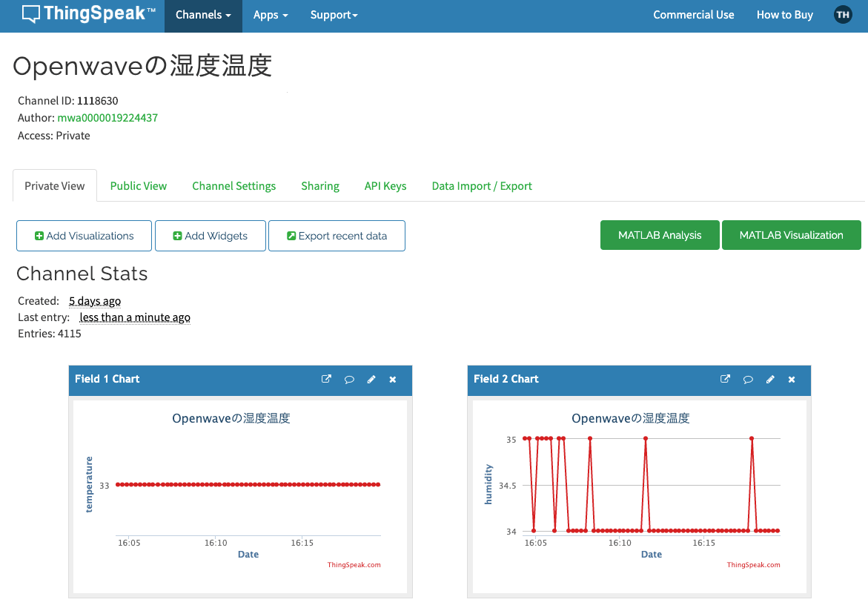Click the Add Widgets button
The image size is (868, 608).
(211, 236)
